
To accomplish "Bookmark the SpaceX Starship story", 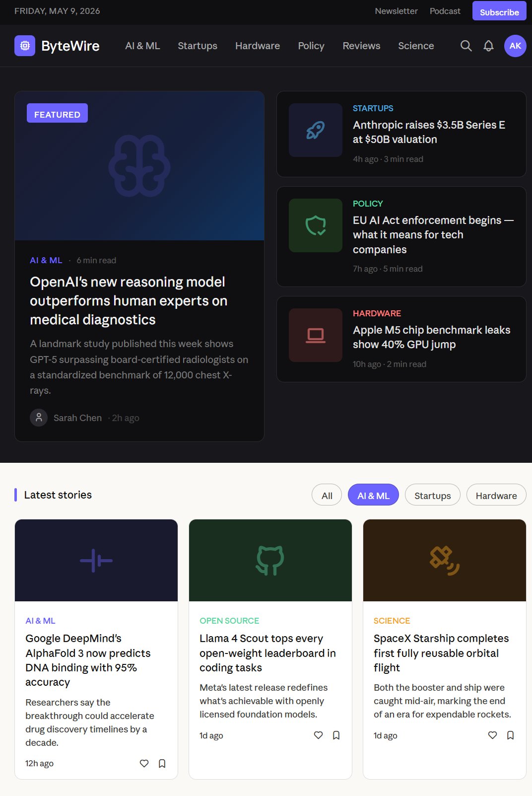I will point(511,735).
